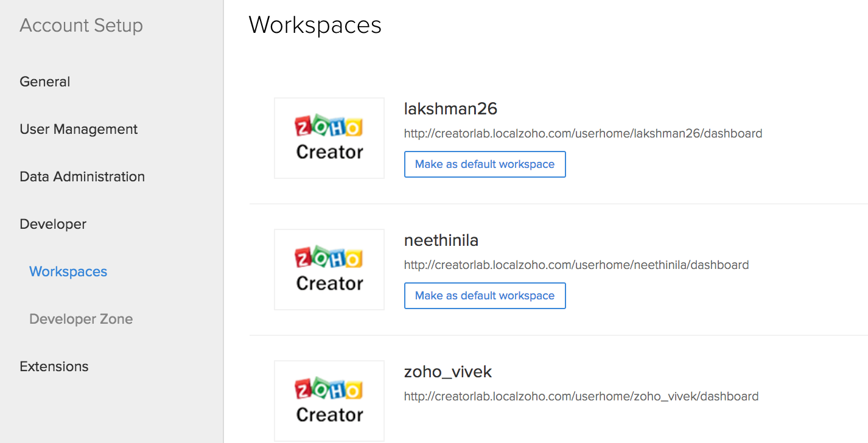
Task: Click the Zoho Creator logo for neethinila workspace
Action: click(x=329, y=269)
